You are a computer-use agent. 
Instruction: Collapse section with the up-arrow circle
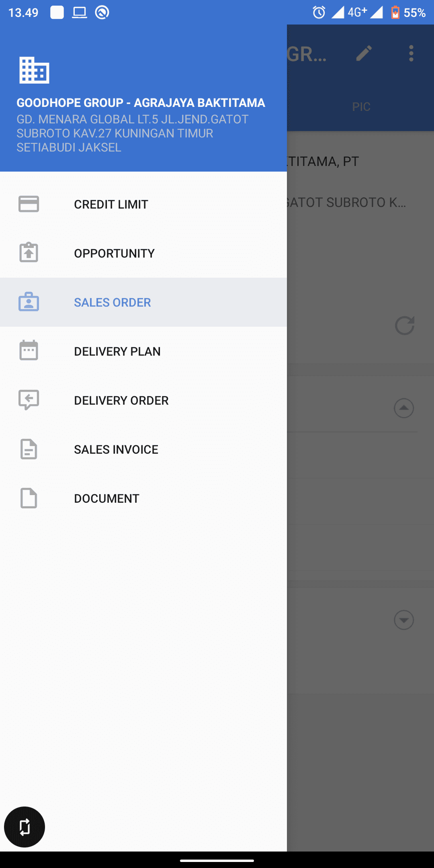pyautogui.click(x=404, y=408)
